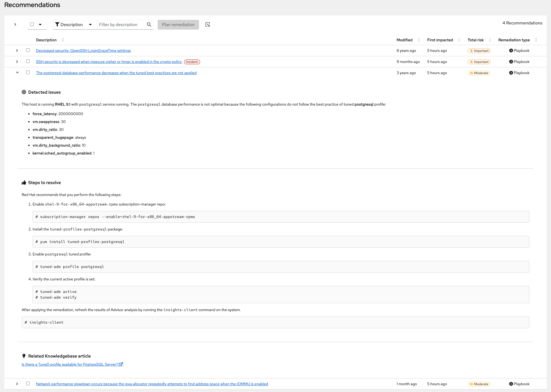Viewport: 551px width, 392px height.
Task: Click the thumbs-up icon beside Steps to resolve
Action: point(24,182)
